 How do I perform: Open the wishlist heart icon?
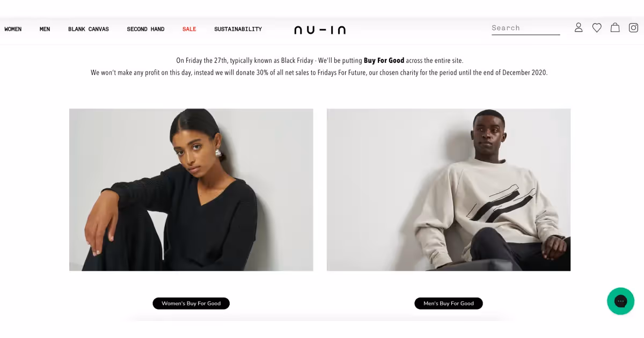click(597, 27)
